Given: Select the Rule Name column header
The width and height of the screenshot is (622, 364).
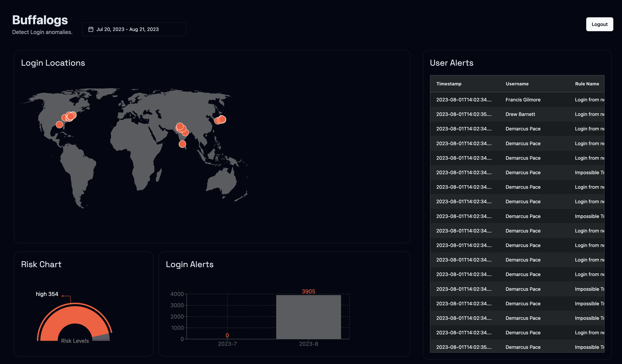Looking at the screenshot, I should coord(587,84).
